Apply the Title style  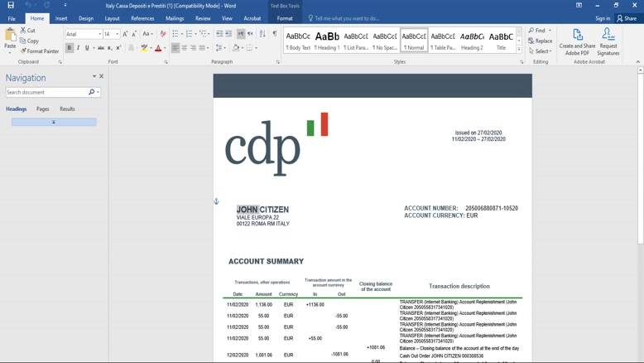pyautogui.click(x=501, y=41)
